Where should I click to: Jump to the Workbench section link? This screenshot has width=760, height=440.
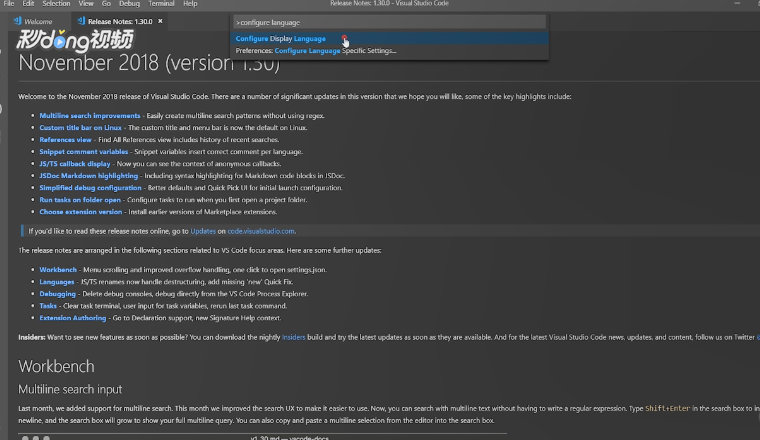point(58,269)
